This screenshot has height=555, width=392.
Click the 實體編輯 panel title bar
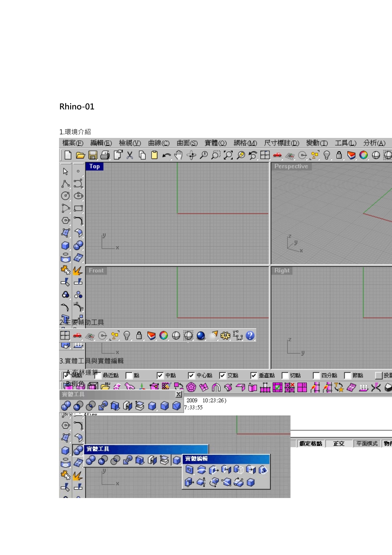tap(226, 459)
